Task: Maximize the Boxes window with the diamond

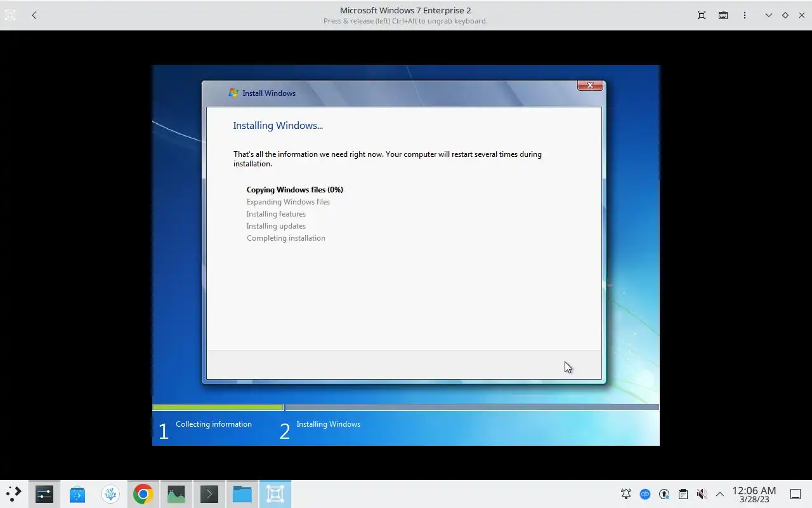Action: [785, 15]
